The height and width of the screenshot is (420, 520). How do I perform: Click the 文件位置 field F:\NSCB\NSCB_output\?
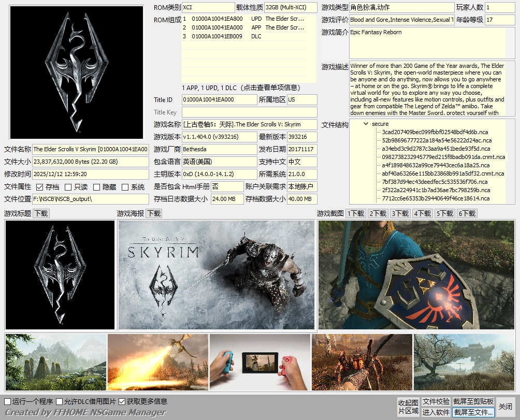pyautogui.click(x=91, y=199)
